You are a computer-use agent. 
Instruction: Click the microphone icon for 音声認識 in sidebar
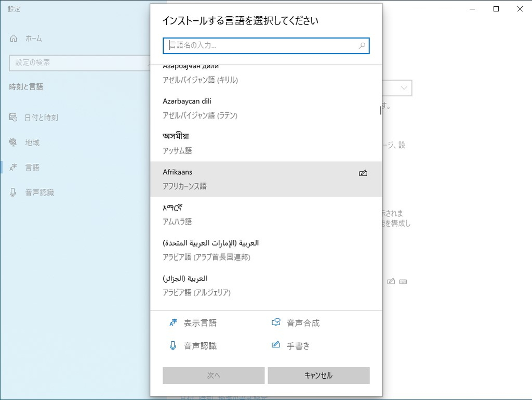click(x=12, y=192)
